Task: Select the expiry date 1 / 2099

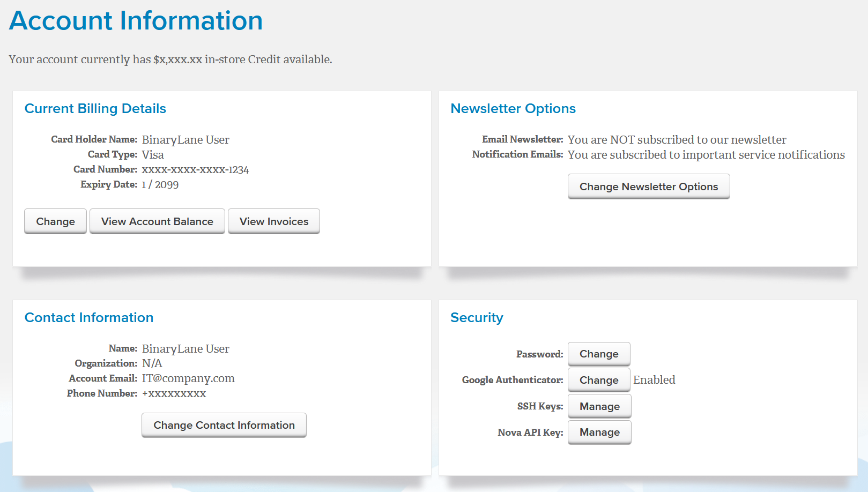Action: tap(160, 185)
